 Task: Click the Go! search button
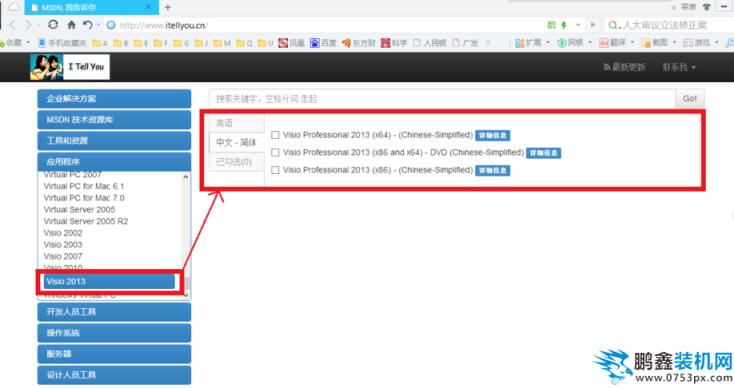690,99
